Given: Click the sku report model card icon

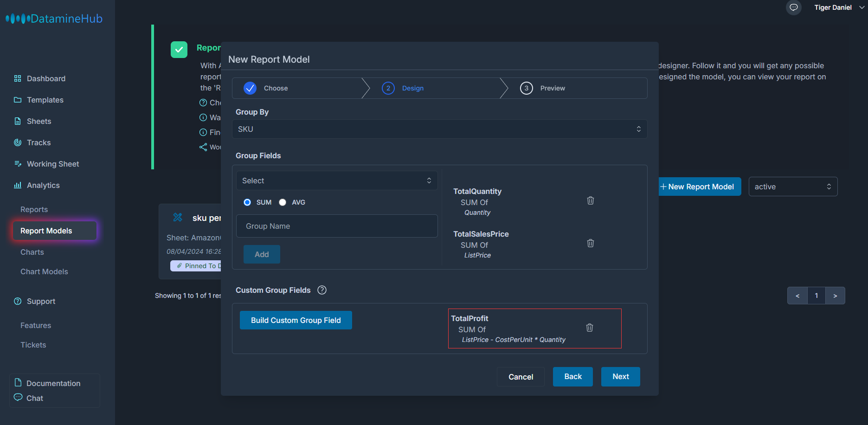Looking at the screenshot, I should coord(178,217).
